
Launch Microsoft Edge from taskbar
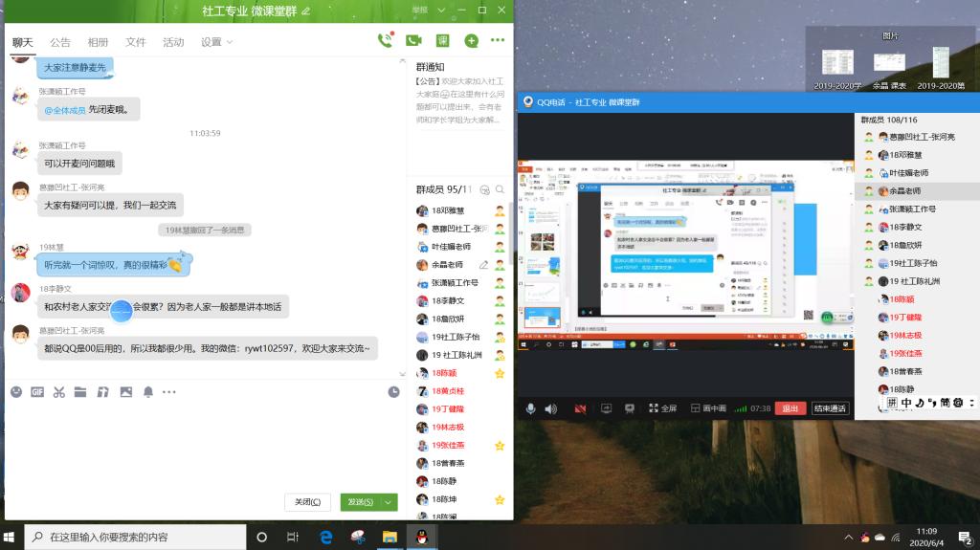click(325, 537)
